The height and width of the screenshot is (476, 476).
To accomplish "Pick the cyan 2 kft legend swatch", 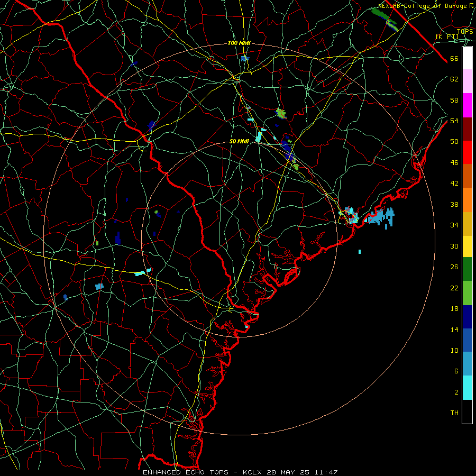I will click(467, 388).
